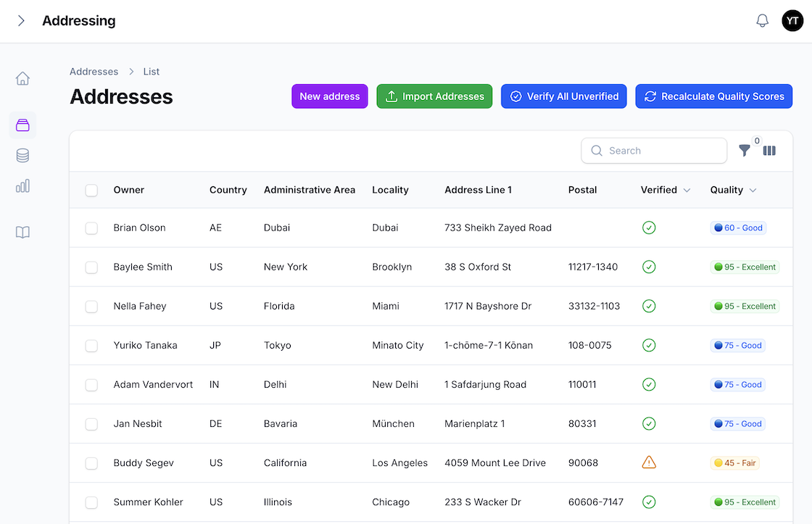Open the table filter funnel icon
This screenshot has width=812, height=524.
point(744,151)
